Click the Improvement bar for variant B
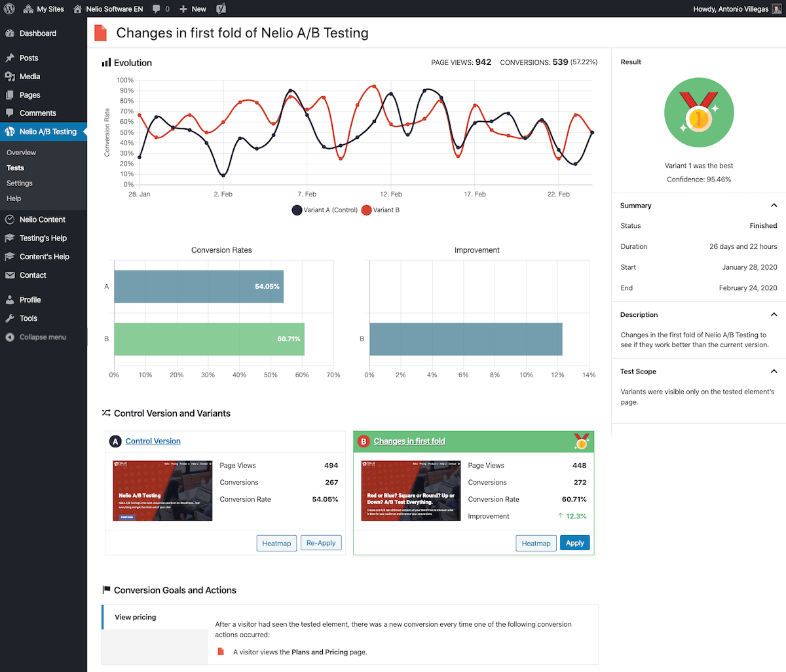Image resolution: width=786 pixels, height=672 pixels. (466, 339)
